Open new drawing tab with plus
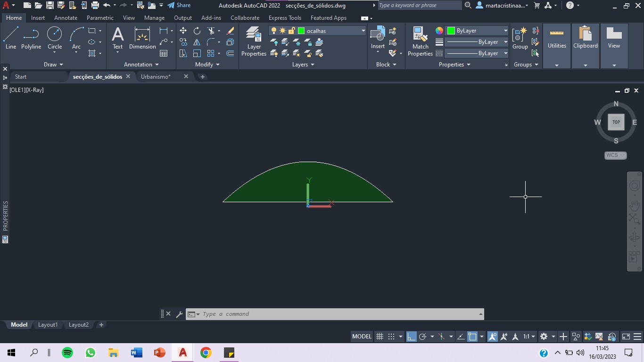 click(202, 76)
